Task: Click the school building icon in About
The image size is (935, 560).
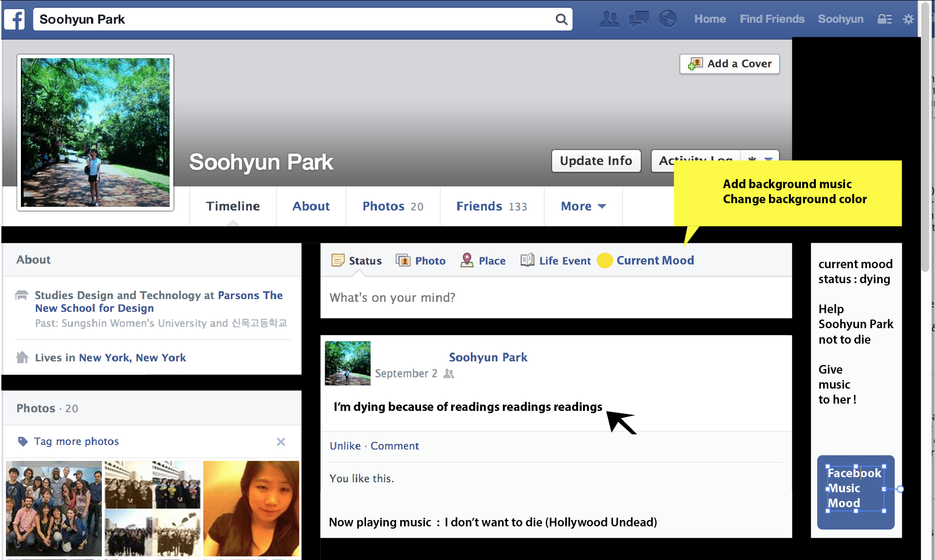Action: click(21, 295)
